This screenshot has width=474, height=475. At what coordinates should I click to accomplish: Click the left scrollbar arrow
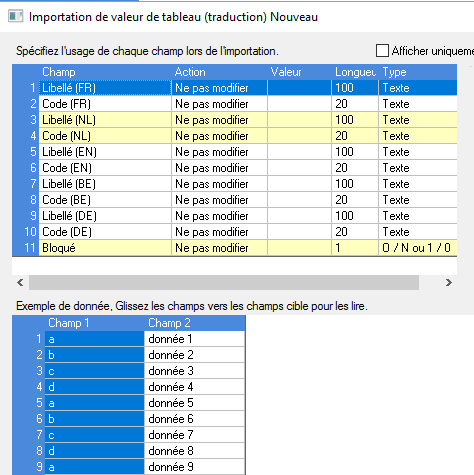pos(20,283)
